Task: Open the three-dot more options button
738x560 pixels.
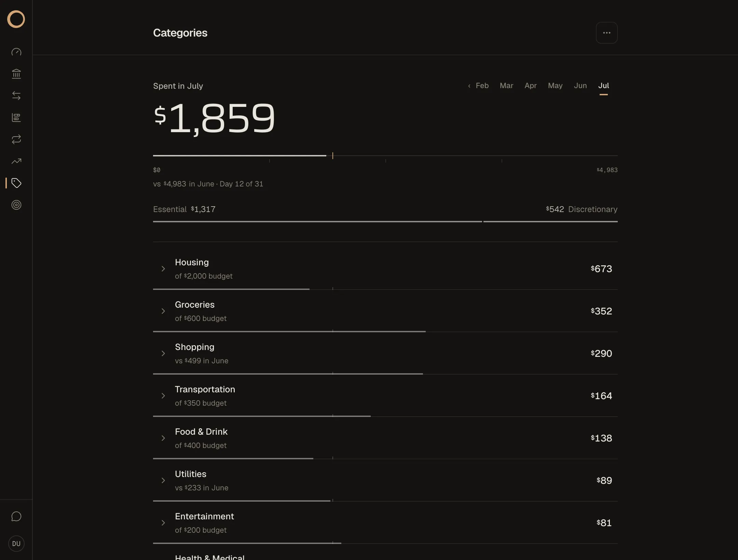Action: 607,33
